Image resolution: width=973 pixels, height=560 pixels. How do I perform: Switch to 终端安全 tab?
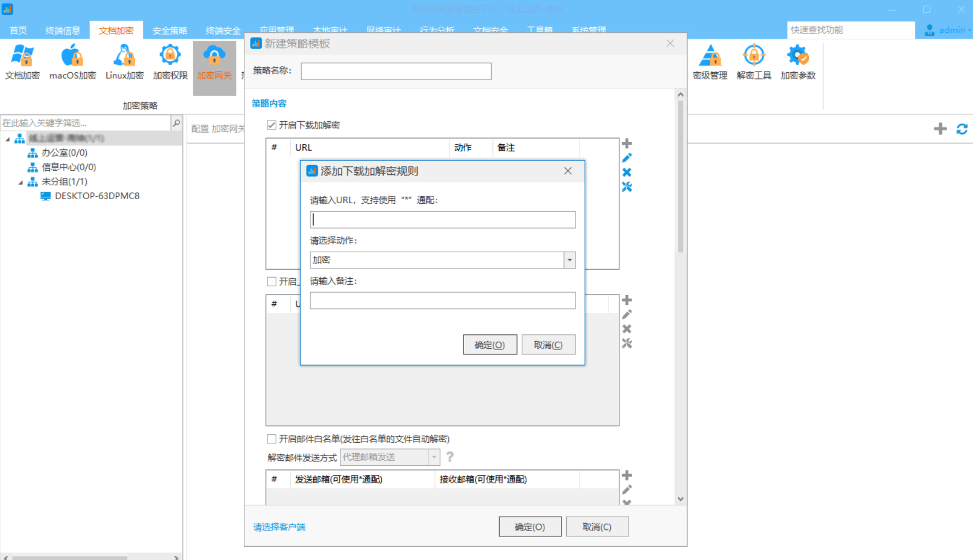tap(223, 30)
